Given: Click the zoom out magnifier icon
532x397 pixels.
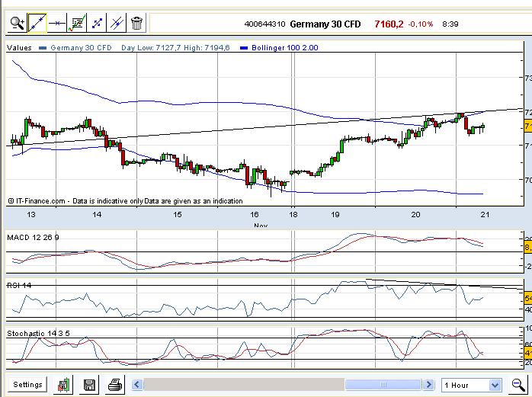Looking at the screenshot, I should coord(519,385).
